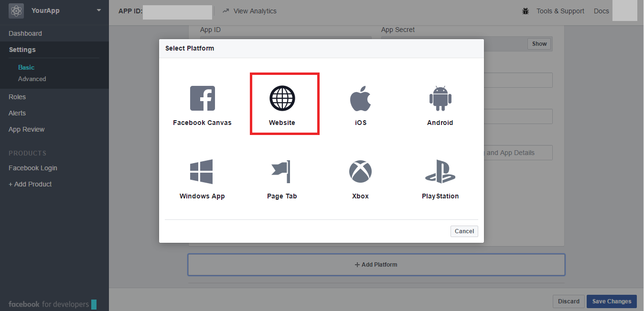The height and width of the screenshot is (311, 644).
Task: Click the PlayStation label text
Action: click(x=440, y=196)
